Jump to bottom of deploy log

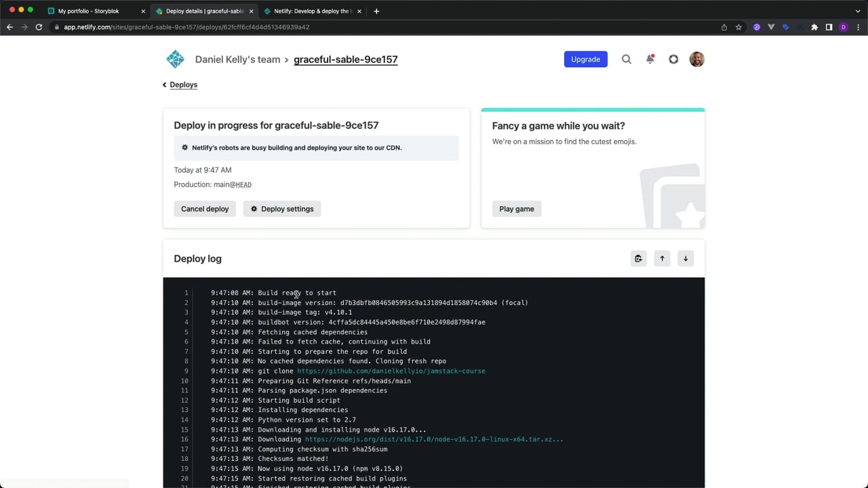click(x=686, y=258)
